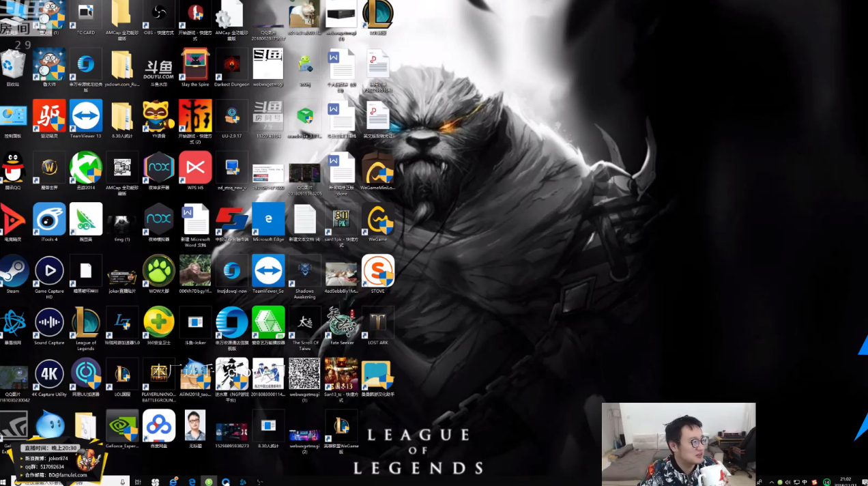The width and height of the screenshot is (868, 486).
Task: Launch the QQ penguin icon
Action: point(13,168)
